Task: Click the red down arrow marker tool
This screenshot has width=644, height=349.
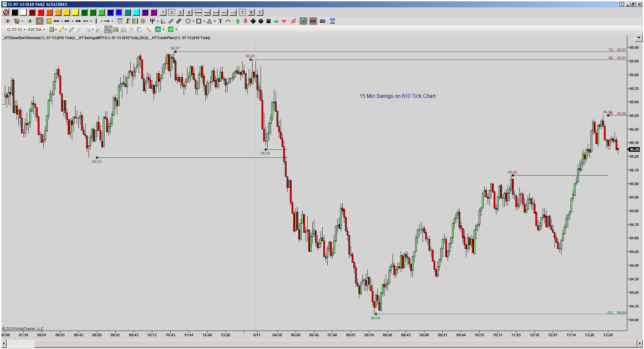Action: (246, 21)
